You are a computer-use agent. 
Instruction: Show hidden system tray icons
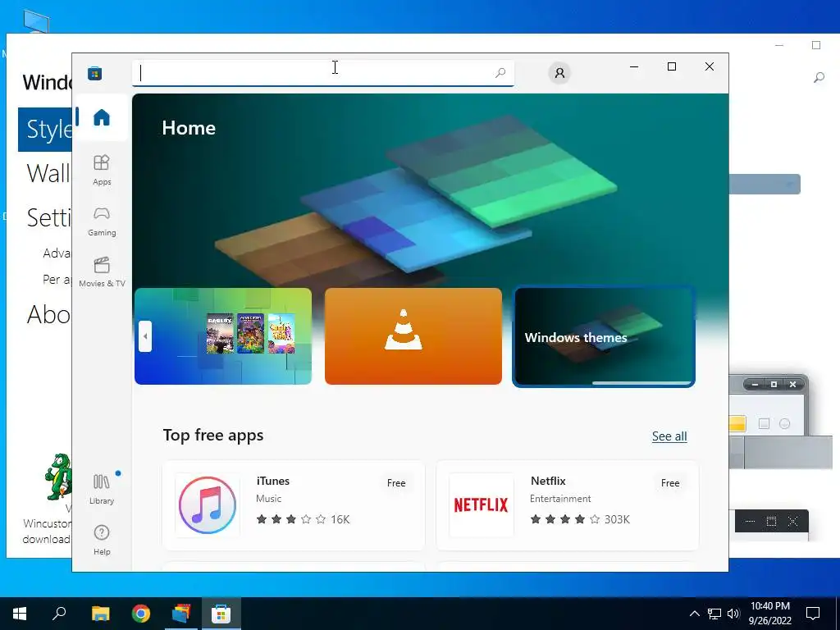694,614
